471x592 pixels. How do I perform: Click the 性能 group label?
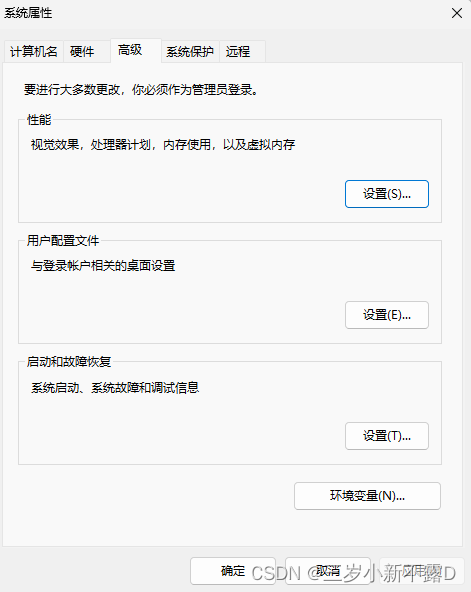tap(39, 120)
